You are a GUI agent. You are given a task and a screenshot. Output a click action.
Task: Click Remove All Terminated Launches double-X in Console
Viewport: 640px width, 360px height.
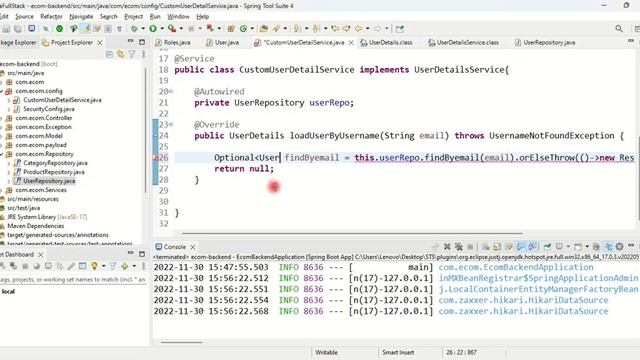(458, 247)
